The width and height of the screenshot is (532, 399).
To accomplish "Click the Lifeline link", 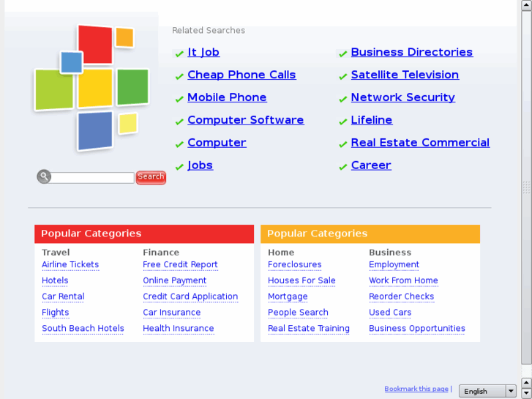I will [372, 120].
